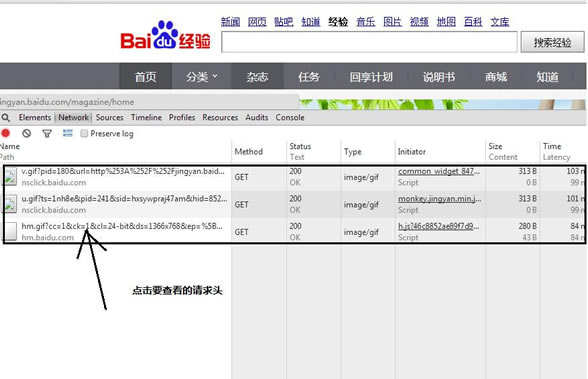Switch to the Network tab

pos(74,118)
